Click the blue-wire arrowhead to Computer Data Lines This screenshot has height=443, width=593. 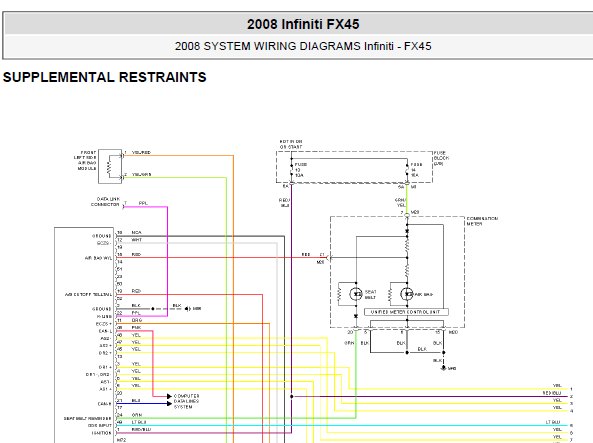[169, 404]
